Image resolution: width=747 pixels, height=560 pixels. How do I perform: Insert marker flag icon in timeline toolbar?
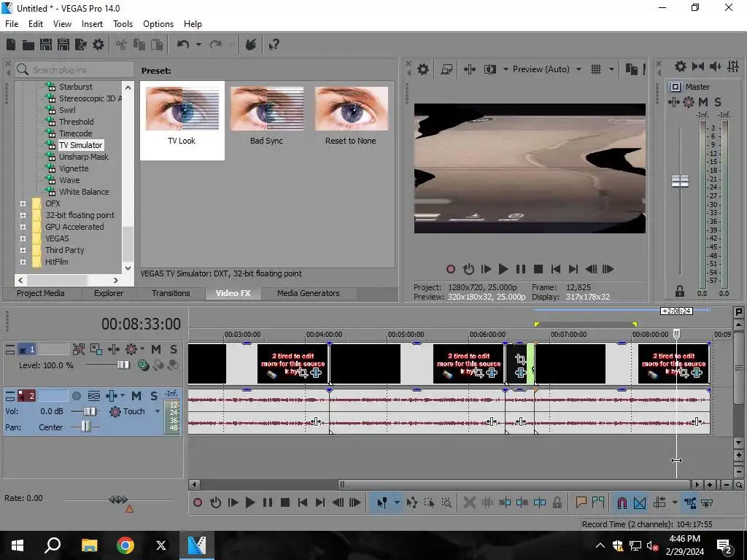point(581,503)
